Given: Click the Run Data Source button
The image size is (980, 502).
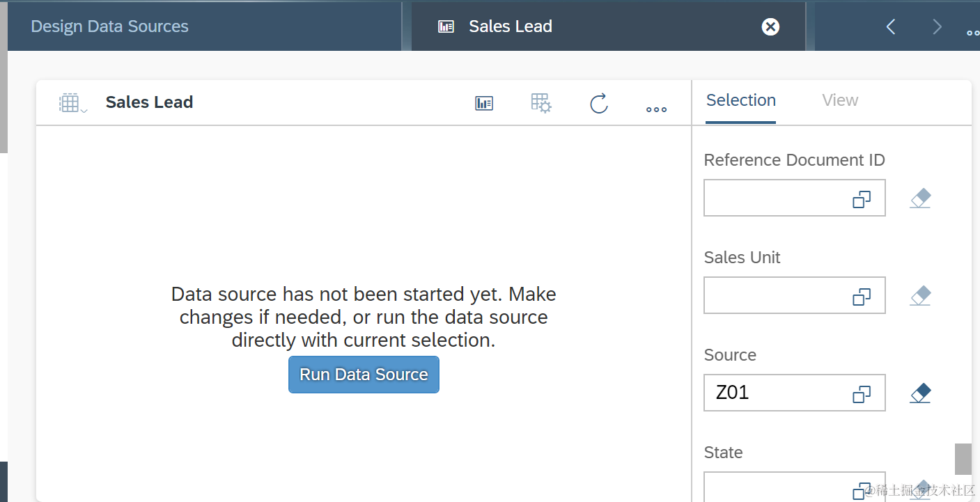Looking at the screenshot, I should pyautogui.click(x=364, y=375).
